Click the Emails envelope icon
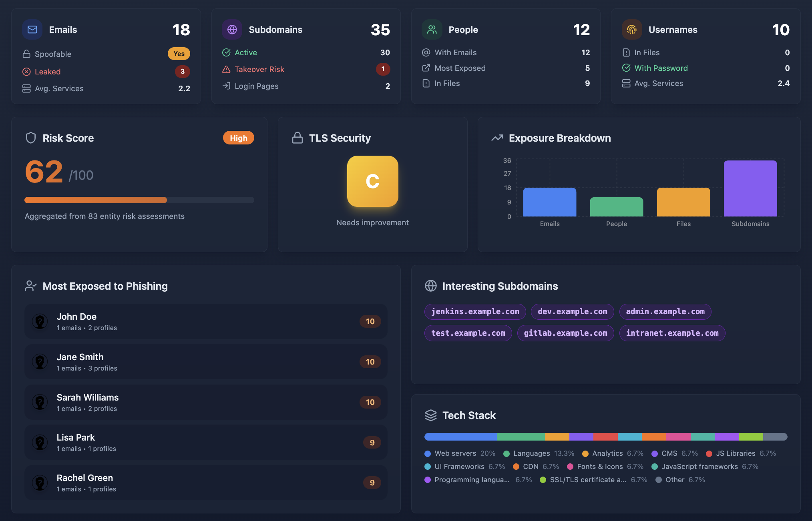This screenshot has height=521, width=812. [x=32, y=29]
